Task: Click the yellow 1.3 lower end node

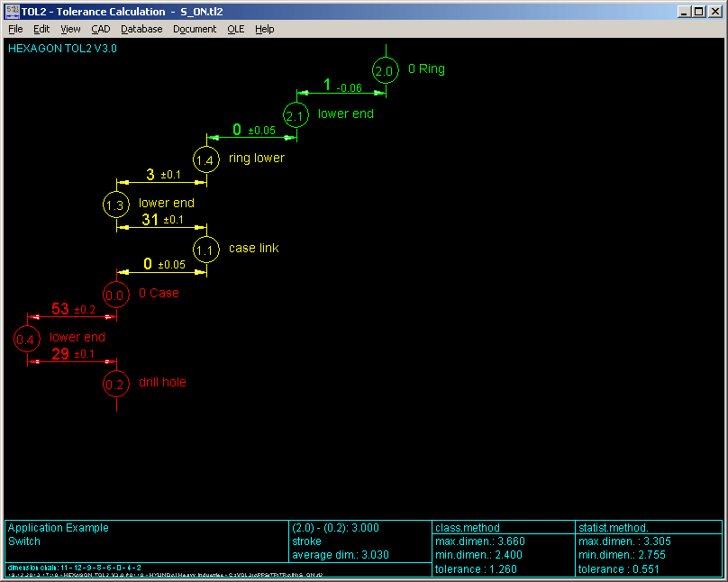Action: click(x=116, y=205)
